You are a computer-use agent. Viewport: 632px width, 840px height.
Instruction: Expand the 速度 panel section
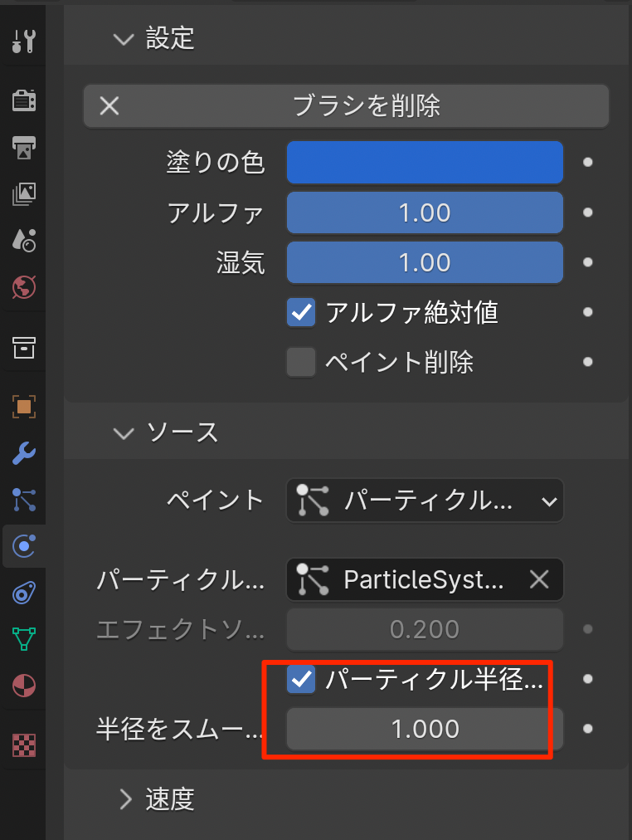click(x=126, y=798)
